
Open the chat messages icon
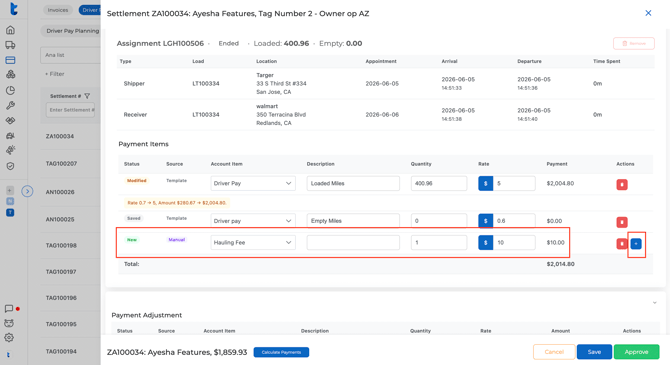point(9,309)
